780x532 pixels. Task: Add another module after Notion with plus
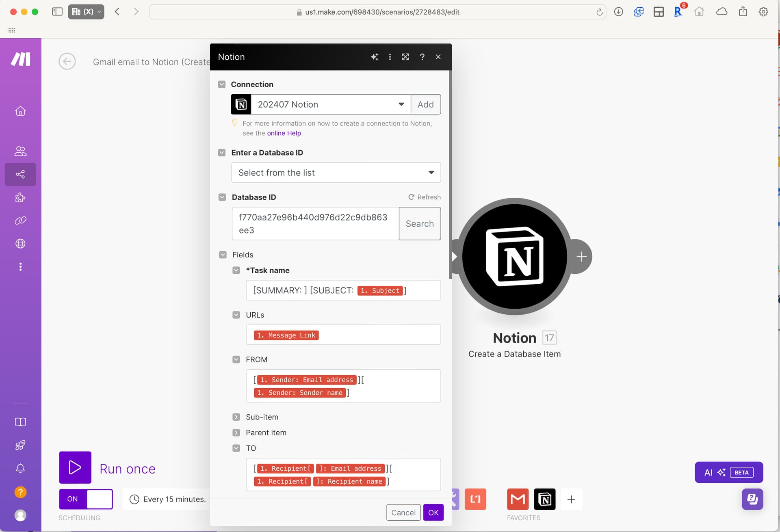[x=581, y=257]
